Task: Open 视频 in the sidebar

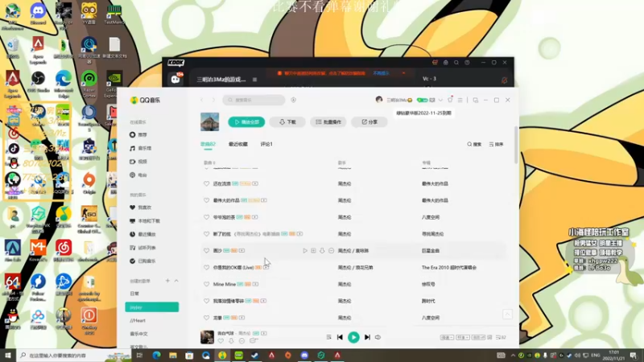Action: 138,162
